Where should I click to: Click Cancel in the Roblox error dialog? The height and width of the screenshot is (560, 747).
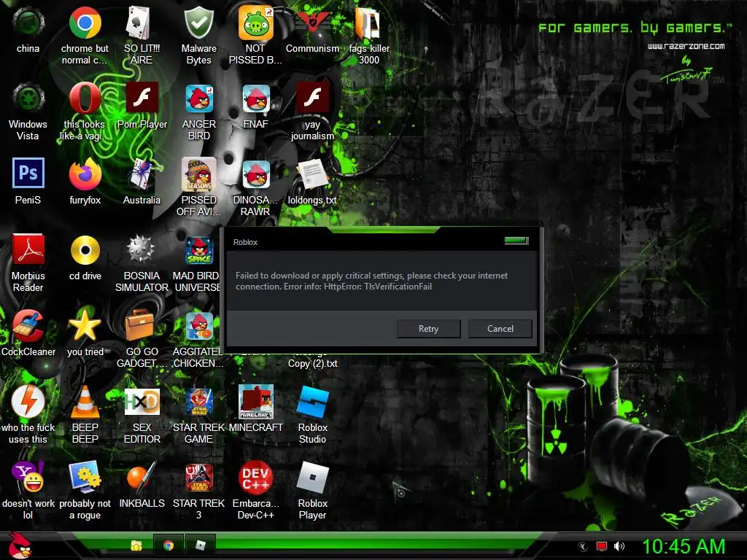pos(500,329)
